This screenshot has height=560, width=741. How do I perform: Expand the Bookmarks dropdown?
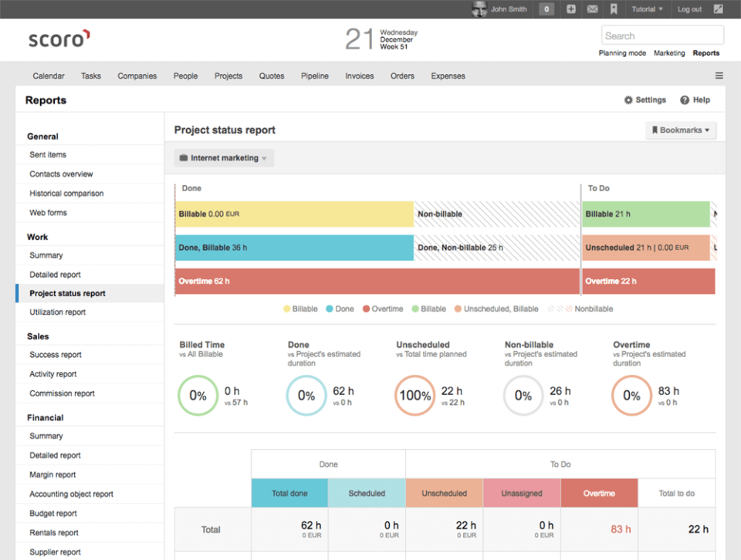coord(680,130)
